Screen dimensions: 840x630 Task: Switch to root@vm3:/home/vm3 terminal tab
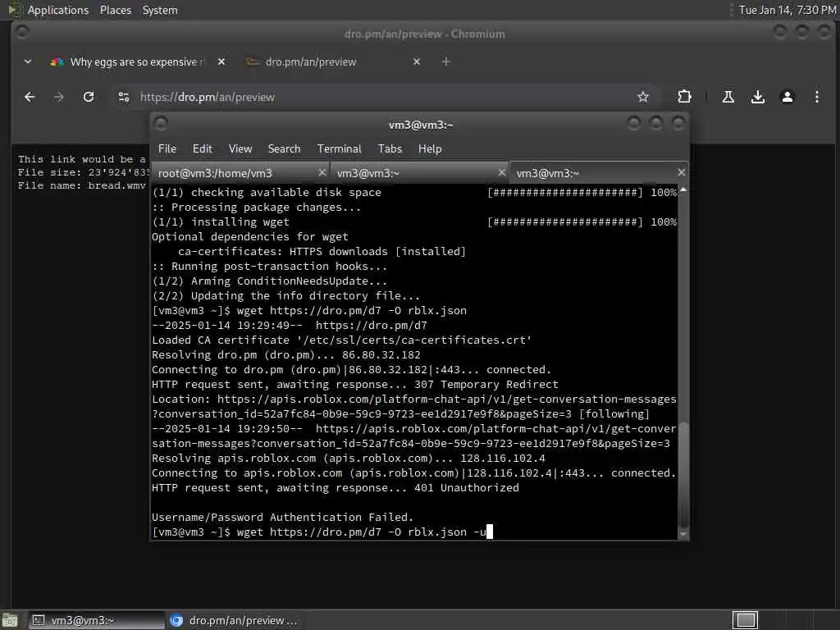[x=240, y=173]
